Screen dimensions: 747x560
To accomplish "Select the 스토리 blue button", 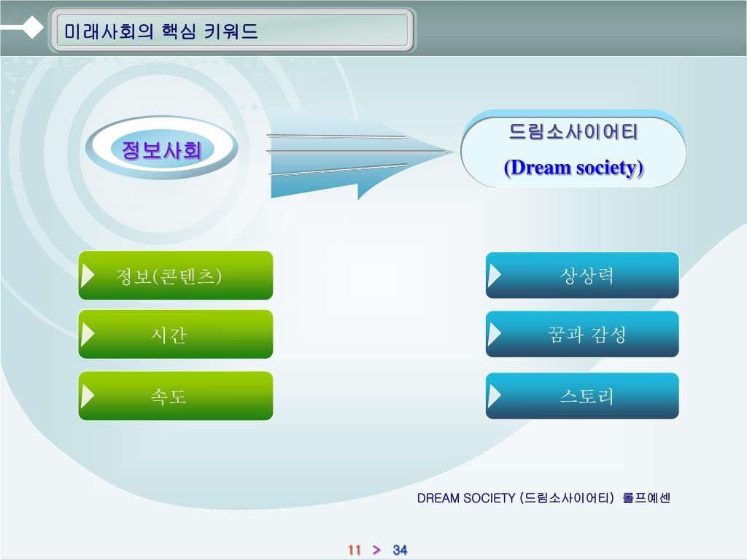I will click(x=582, y=396).
